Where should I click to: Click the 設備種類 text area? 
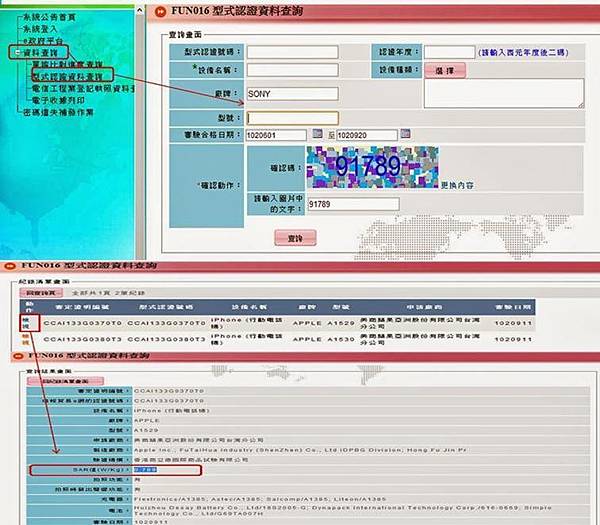coord(504,93)
